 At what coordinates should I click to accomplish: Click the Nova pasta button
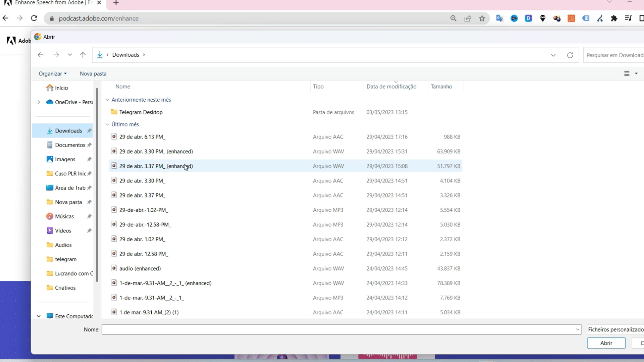[x=93, y=74]
